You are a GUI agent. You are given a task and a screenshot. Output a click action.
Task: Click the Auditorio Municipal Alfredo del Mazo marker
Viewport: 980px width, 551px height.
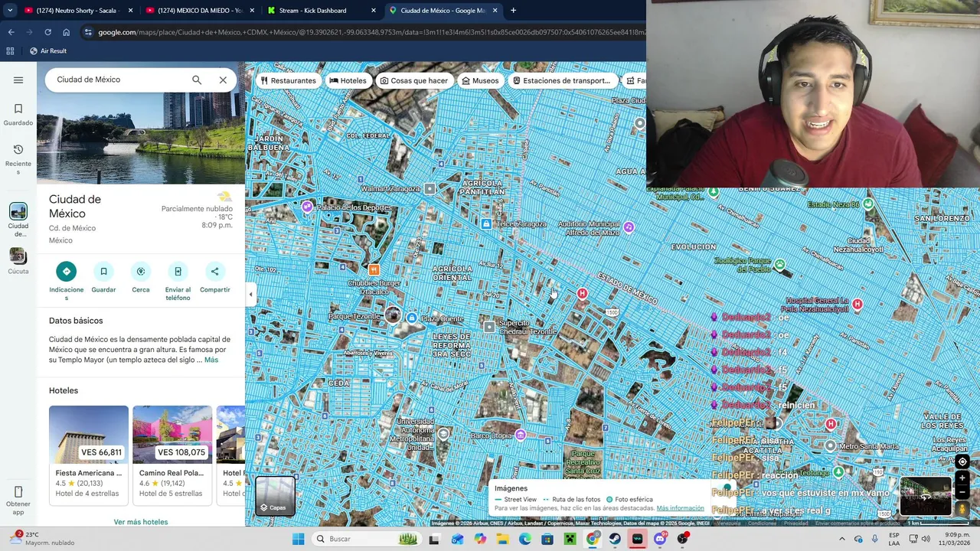(629, 227)
